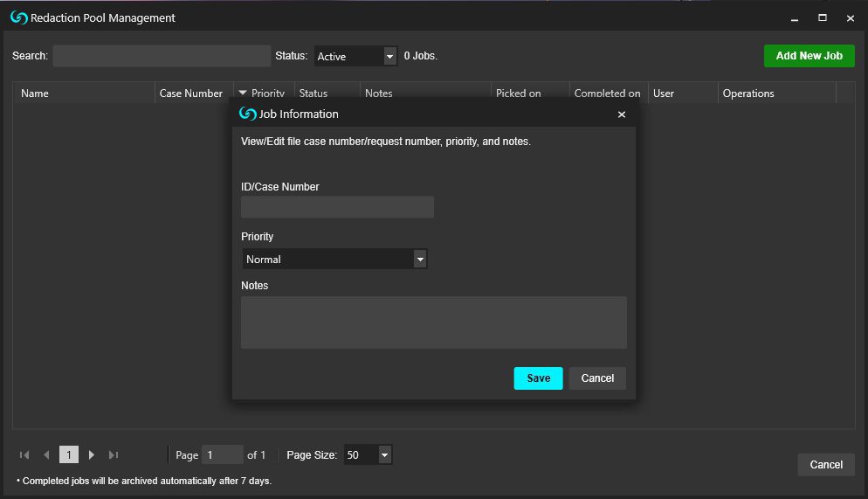The height and width of the screenshot is (499, 868).
Task: Close the Job Information dialog
Action: [x=622, y=114]
